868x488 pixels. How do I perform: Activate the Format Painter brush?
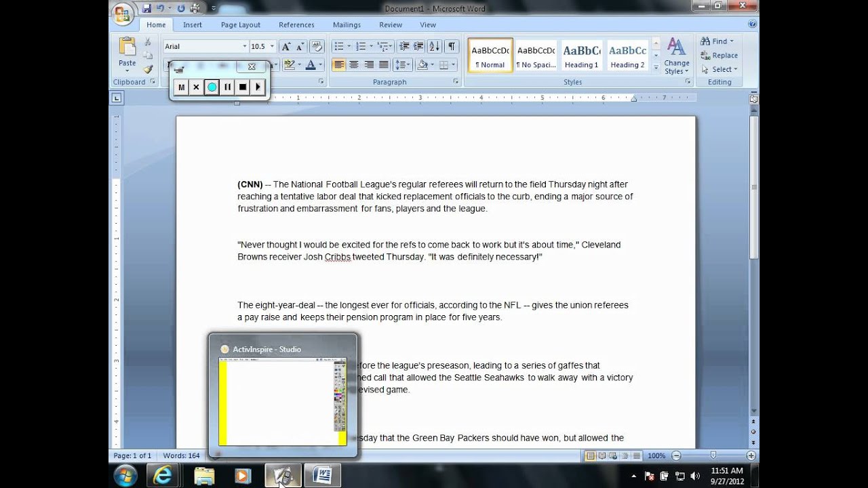(x=147, y=69)
